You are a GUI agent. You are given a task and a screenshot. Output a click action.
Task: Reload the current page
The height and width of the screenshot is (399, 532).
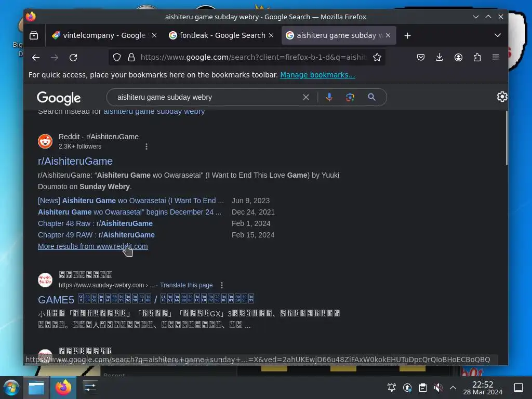(x=73, y=58)
